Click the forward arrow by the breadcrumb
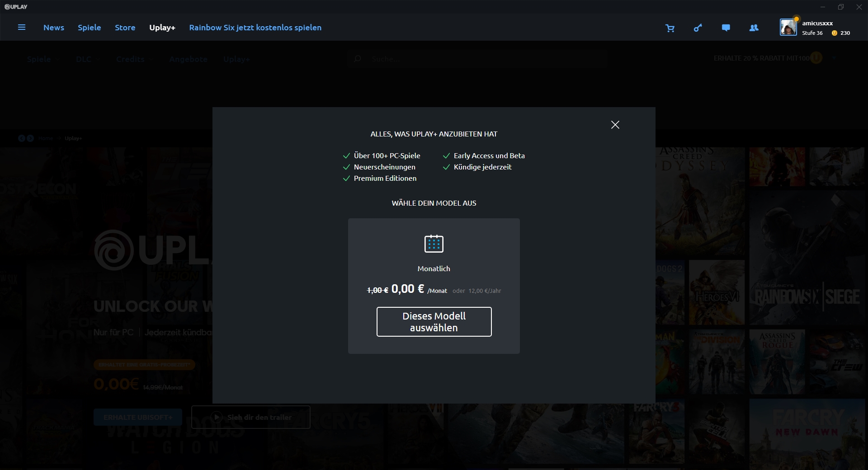The width and height of the screenshot is (868, 470). click(30, 138)
